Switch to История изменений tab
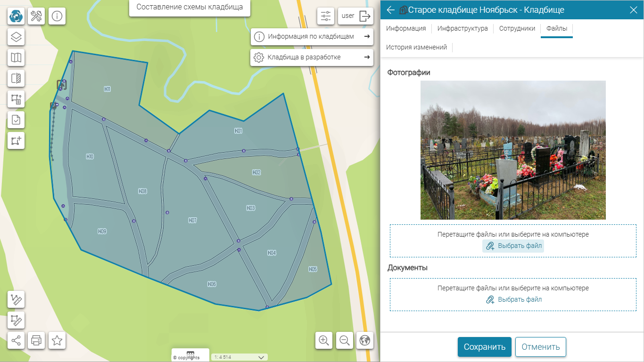Image resolution: width=644 pixels, height=362 pixels. pos(416,47)
